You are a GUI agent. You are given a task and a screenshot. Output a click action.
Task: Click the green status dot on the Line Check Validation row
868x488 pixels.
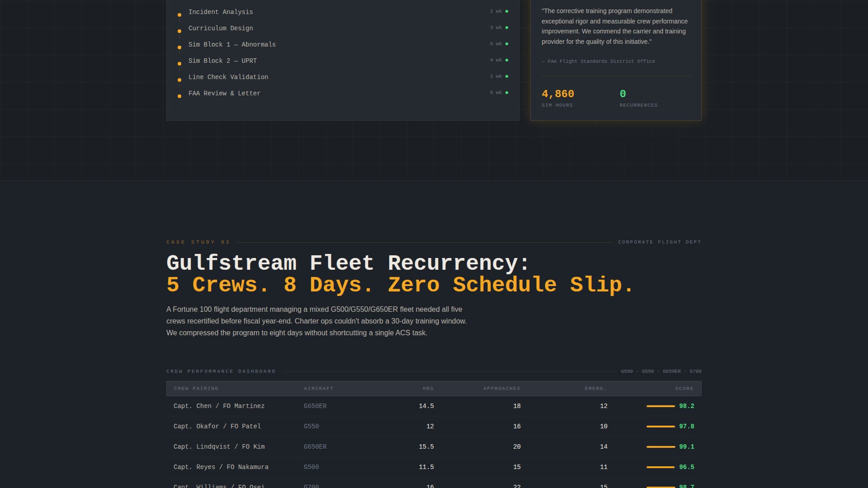507,76
